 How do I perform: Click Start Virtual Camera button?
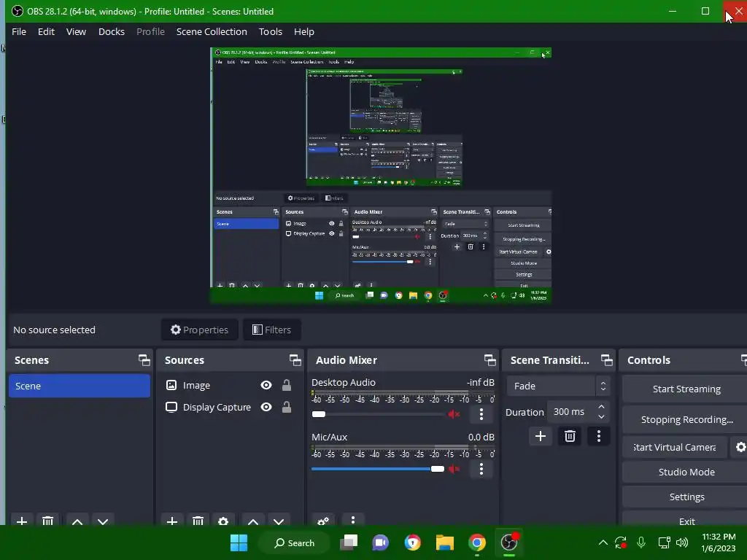click(675, 447)
